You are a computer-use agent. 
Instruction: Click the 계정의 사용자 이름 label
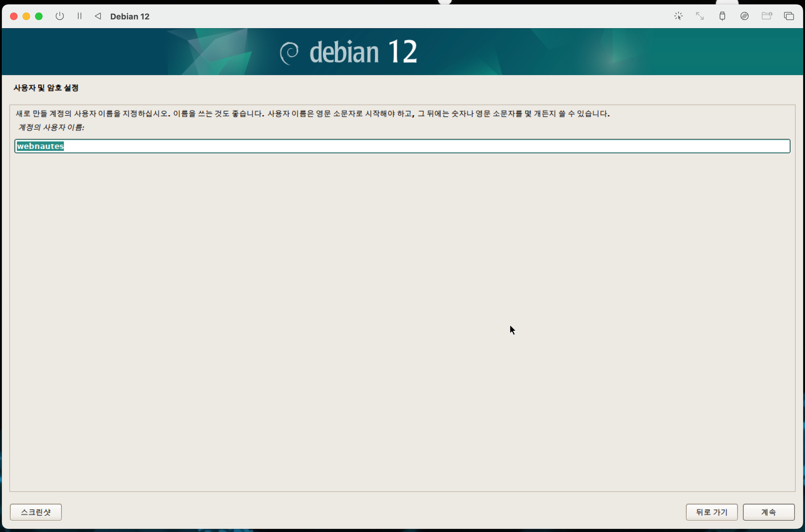point(51,127)
